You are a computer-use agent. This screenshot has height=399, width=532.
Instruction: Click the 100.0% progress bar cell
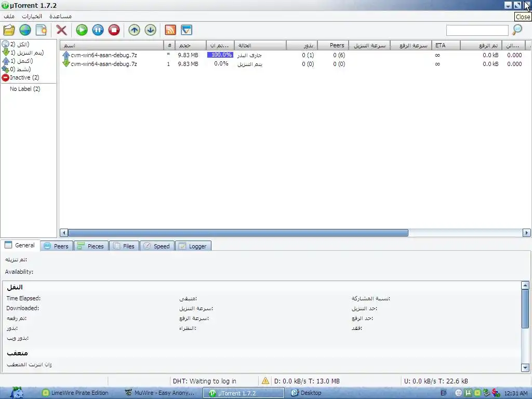(x=220, y=55)
